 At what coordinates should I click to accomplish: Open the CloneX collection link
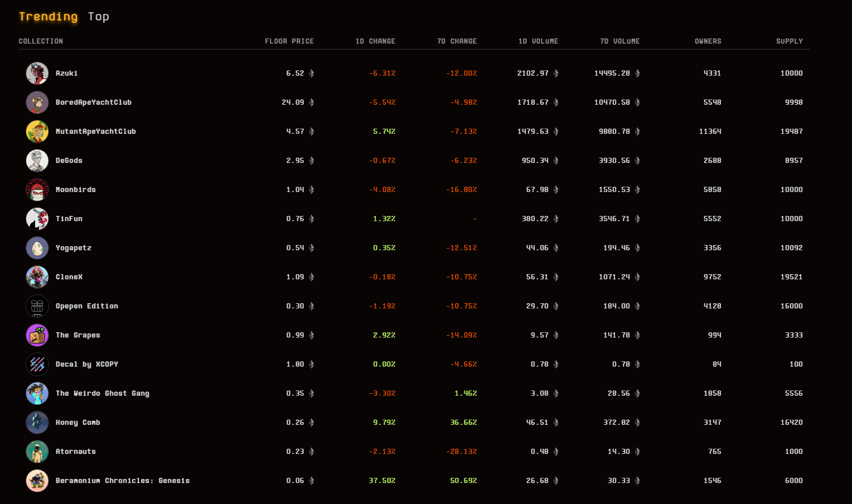coord(69,277)
